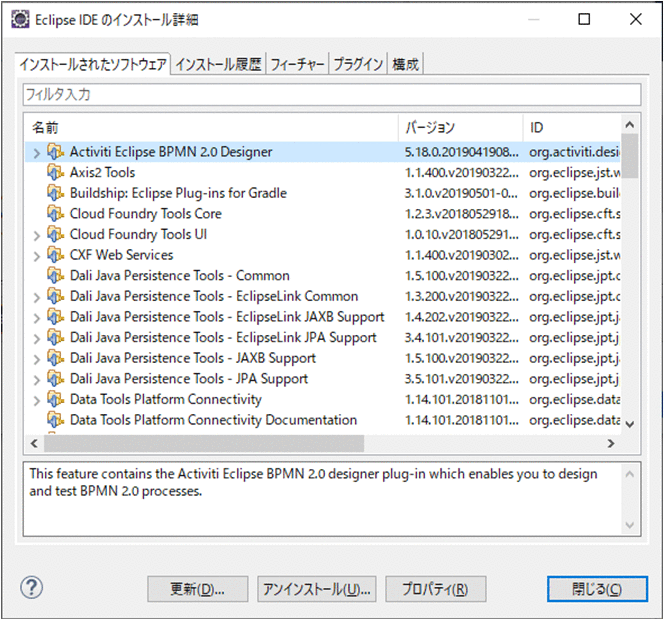664x620 pixels.
Task: Expand Activiti Eclipse BPMN 2.0 Designer node
Action: pos(37,152)
